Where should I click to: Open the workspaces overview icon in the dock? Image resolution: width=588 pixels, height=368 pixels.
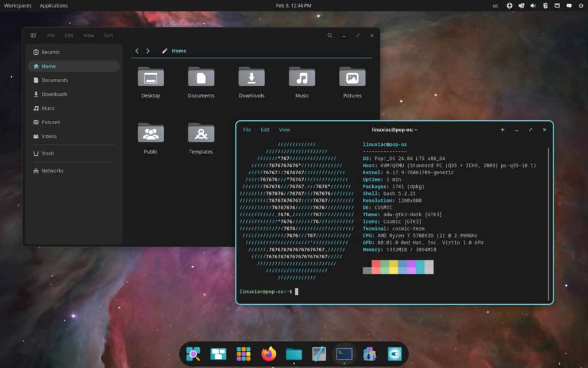(x=218, y=354)
